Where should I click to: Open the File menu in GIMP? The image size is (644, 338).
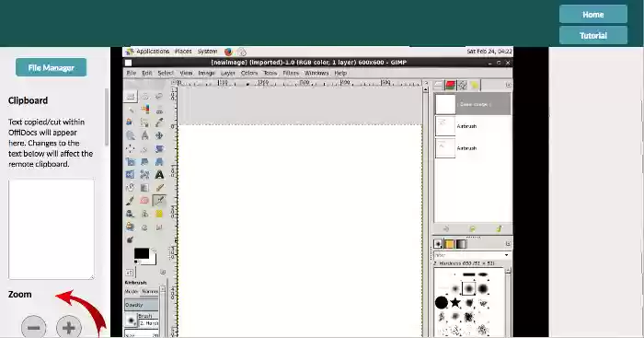tap(132, 73)
